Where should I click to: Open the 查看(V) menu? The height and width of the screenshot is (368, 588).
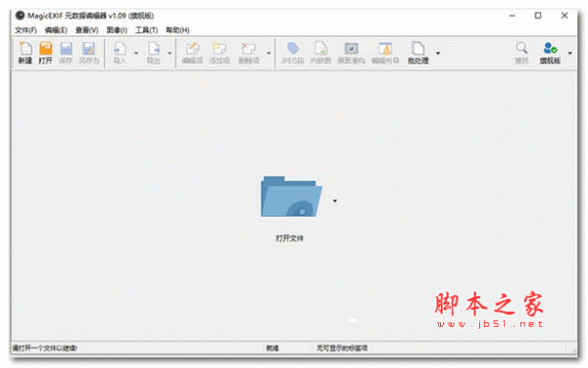click(x=86, y=30)
